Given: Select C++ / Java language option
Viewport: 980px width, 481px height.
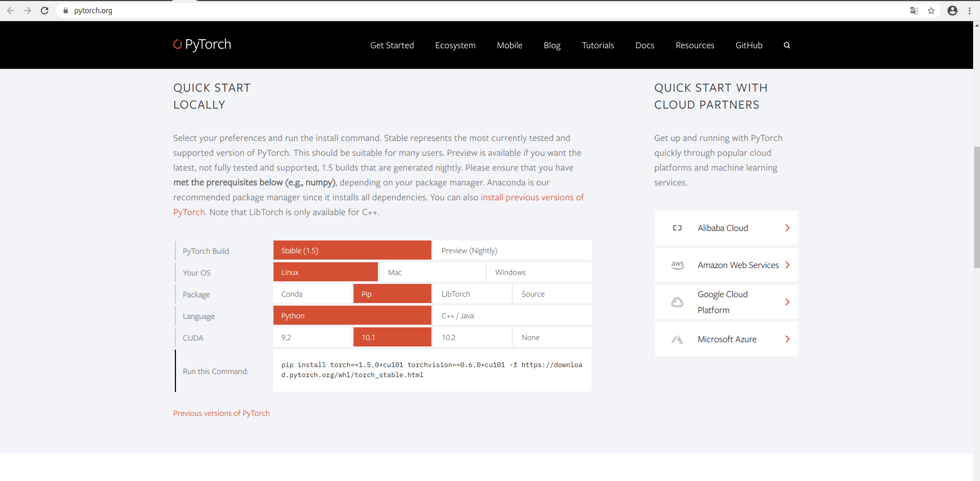Looking at the screenshot, I should click(513, 315).
